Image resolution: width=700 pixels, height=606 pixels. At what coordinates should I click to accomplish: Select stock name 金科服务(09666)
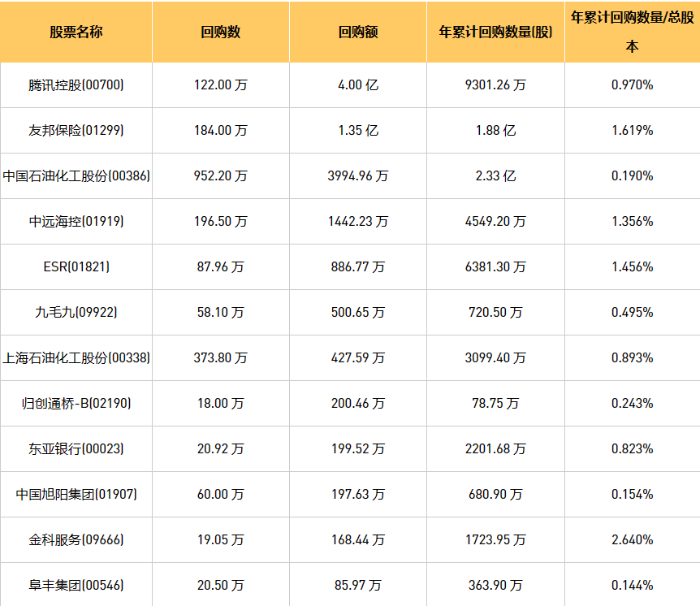click(x=76, y=540)
